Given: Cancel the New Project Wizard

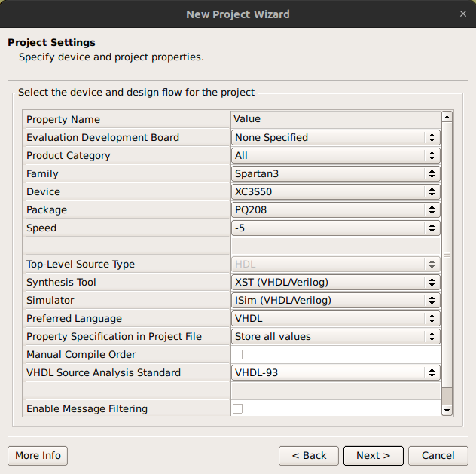Looking at the screenshot, I should [438, 456].
